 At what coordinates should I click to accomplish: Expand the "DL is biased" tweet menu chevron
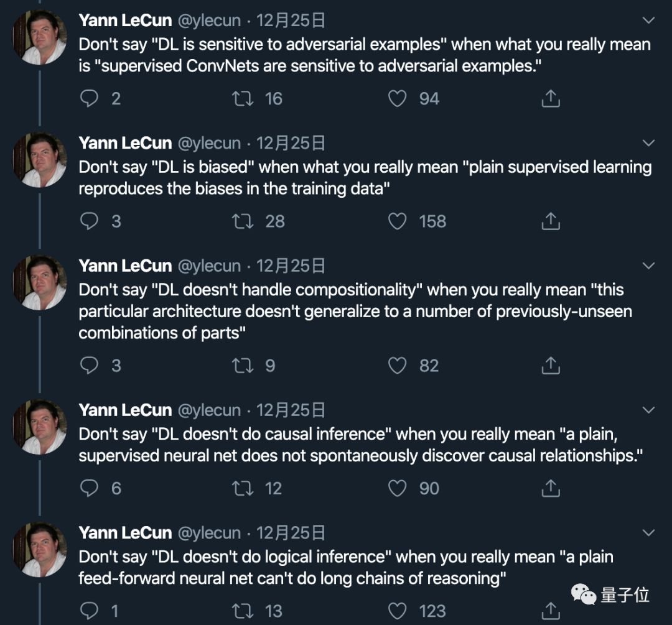pyautogui.click(x=648, y=143)
